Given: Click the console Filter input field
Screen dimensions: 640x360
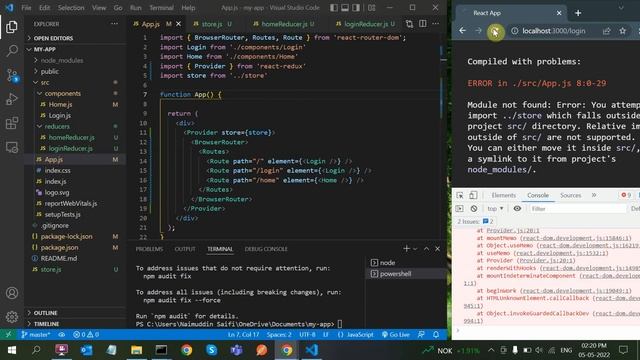Looking at the screenshot, I should tap(578, 209).
